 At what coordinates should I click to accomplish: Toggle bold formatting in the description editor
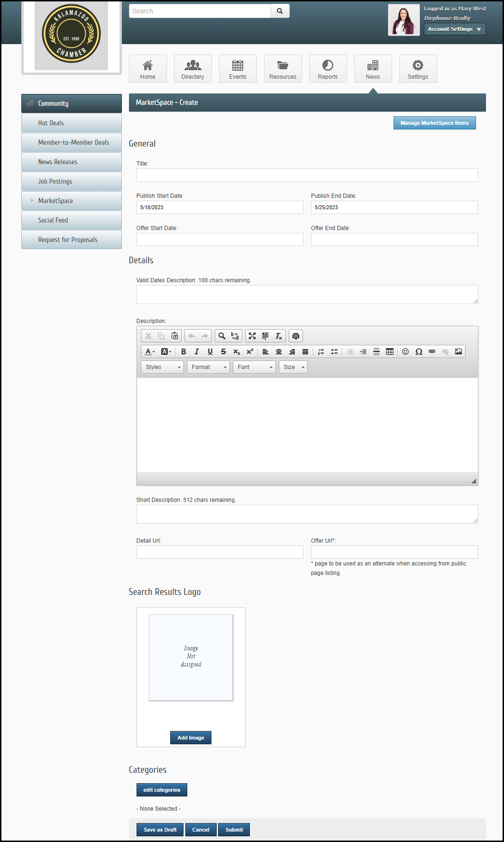tap(183, 352)
